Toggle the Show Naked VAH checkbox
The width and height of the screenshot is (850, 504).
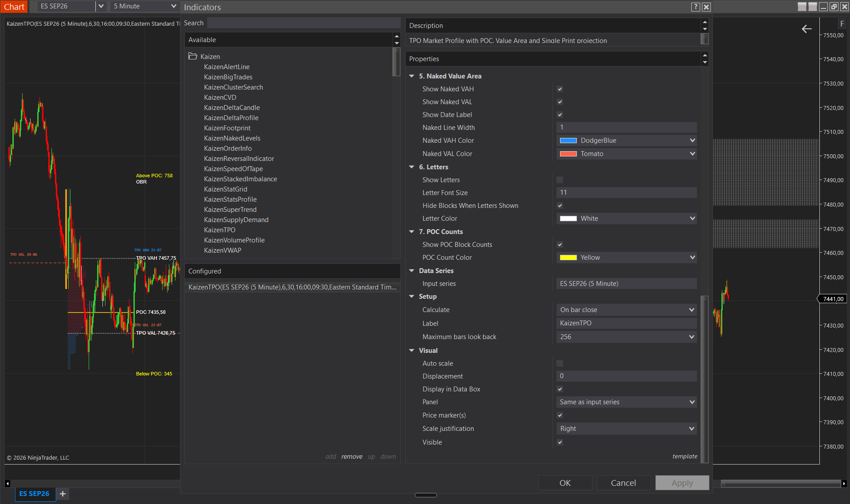pyautogui.click(x=560, y=89)
